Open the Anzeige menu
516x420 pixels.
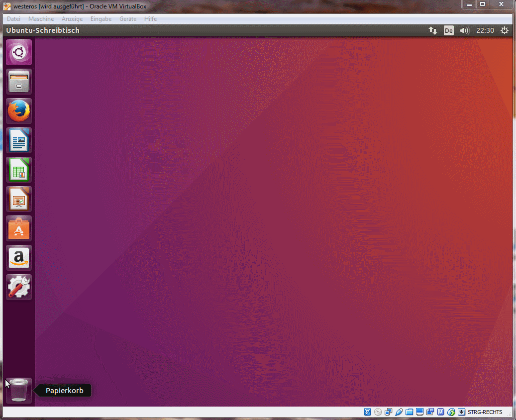pyautogui.click(x=72, y=19)
